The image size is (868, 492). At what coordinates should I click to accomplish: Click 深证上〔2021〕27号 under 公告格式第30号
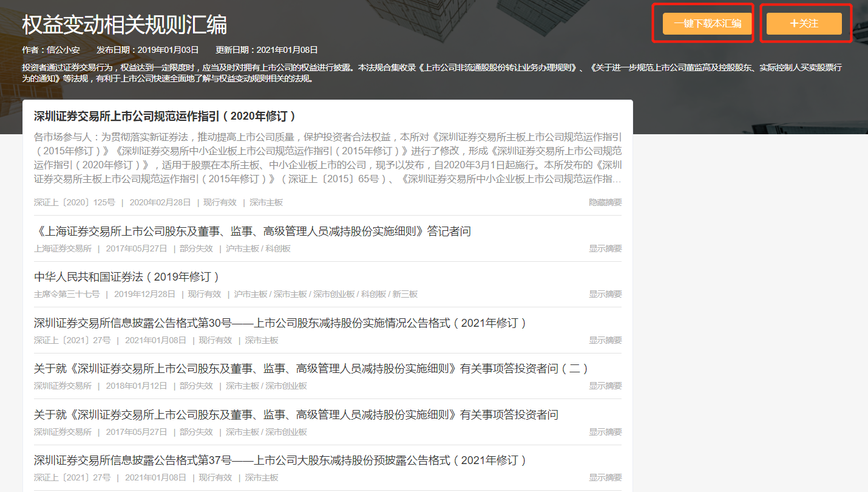(72, 340)
